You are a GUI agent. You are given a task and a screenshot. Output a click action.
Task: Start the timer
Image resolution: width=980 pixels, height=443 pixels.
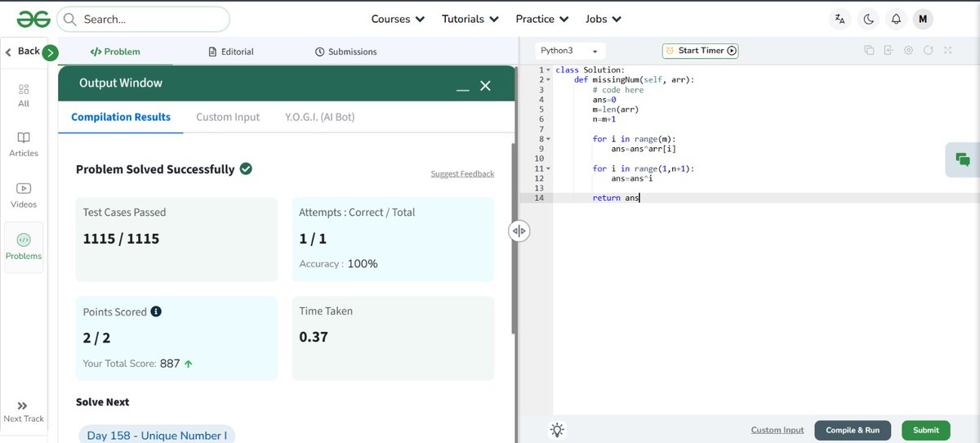(701, 51)
